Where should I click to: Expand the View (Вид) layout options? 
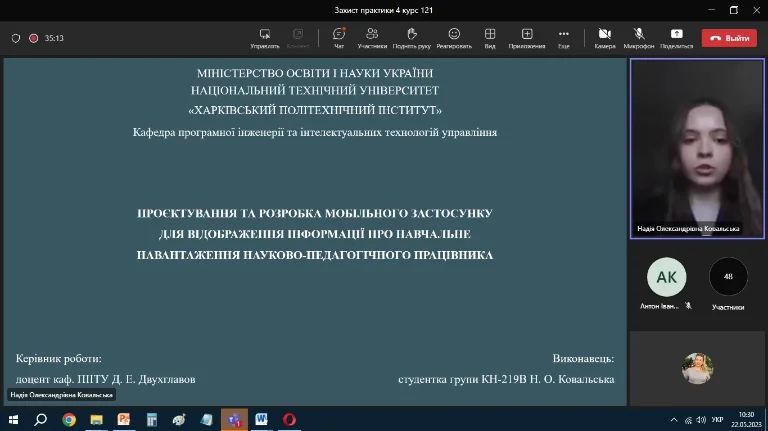tap(490, 37)
